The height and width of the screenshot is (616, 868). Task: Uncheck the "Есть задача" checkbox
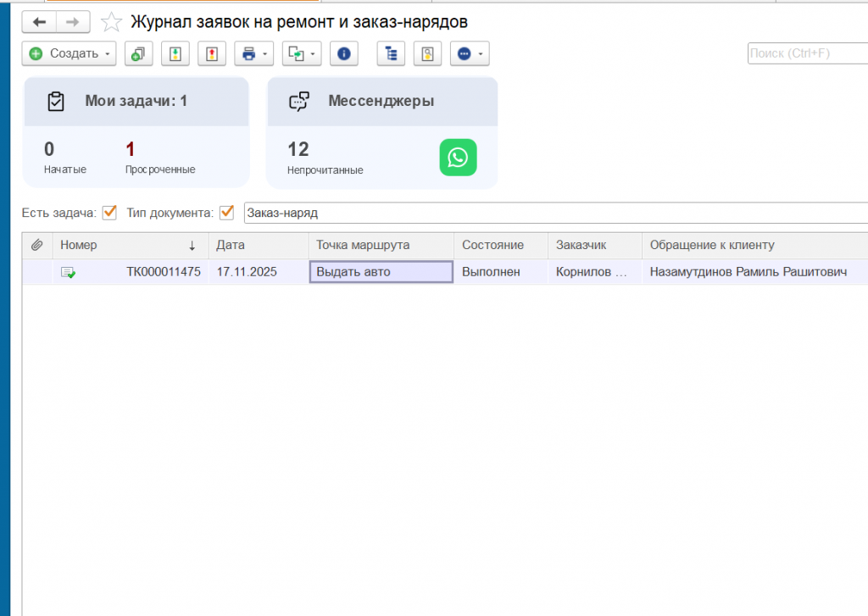(108, 212)
